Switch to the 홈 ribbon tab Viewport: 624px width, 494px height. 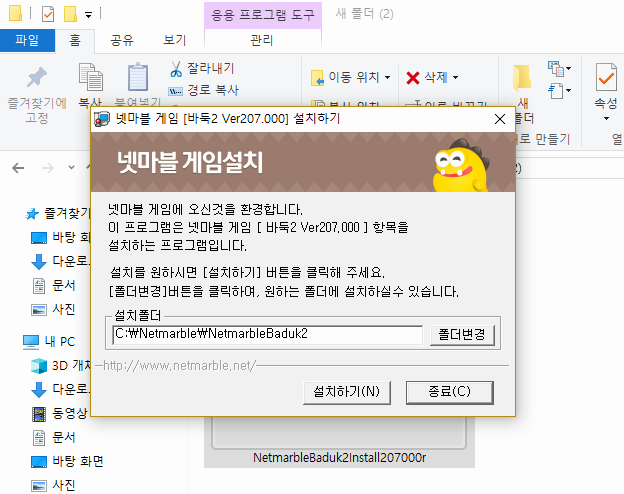click(75, 41)
